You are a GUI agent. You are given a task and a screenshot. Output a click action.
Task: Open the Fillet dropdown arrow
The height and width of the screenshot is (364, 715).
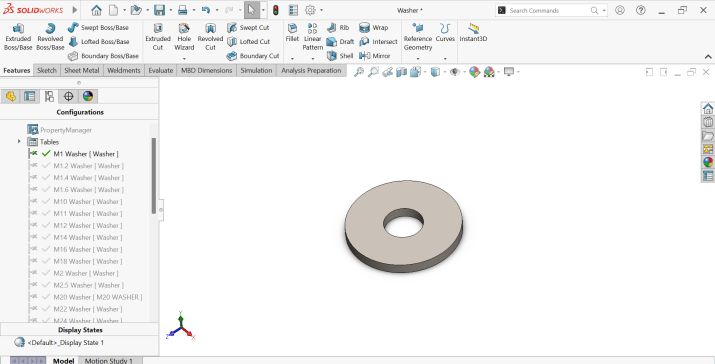(x=292, y=59)
